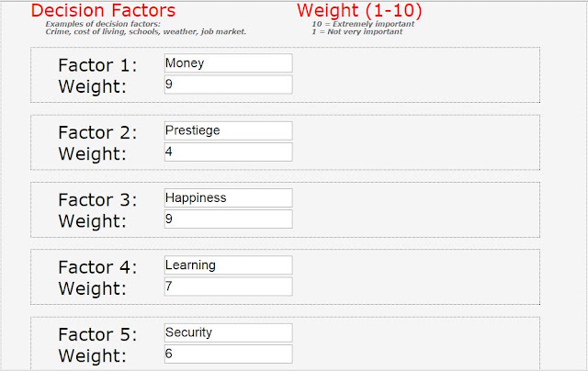Select the Factor 4 weight field showing 7
This screenshot has width=588, height=371.
pos(229,287)
